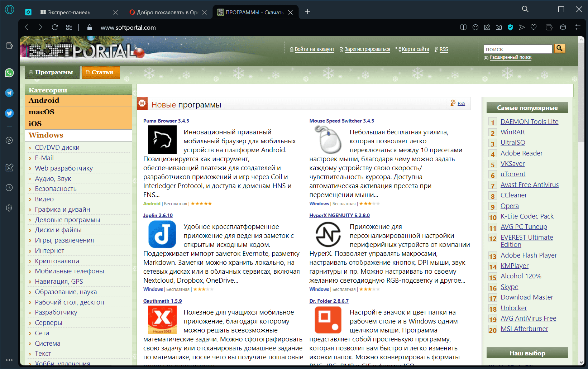Add page to bookmarks with heart icon

point(534,27)
